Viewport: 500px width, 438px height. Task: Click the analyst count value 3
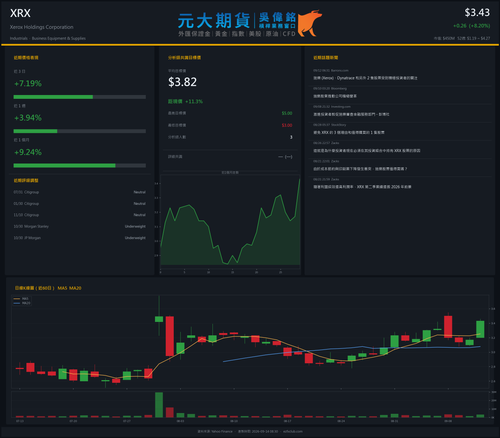pyautogui.click(x=291, y=137)
